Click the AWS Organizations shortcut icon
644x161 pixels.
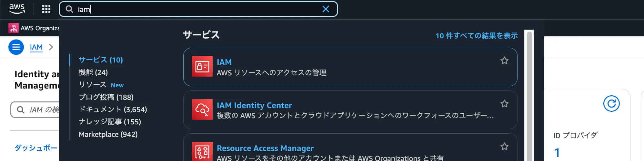point(14,28)
